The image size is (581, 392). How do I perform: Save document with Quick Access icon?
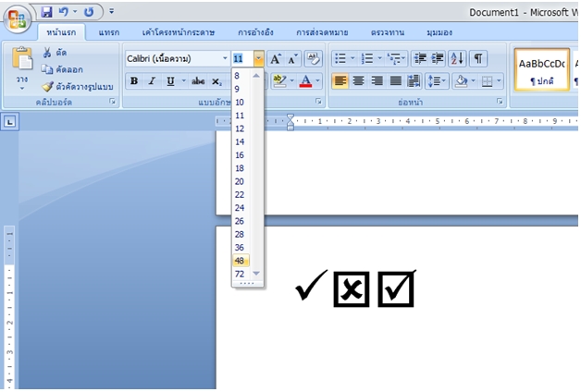(46, 12)
